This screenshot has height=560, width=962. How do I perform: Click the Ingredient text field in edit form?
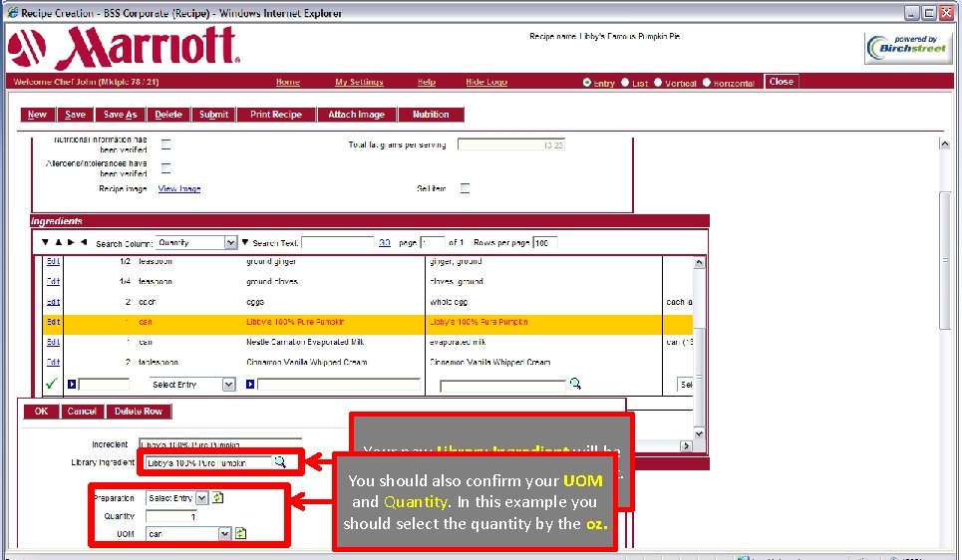point(220,443)
